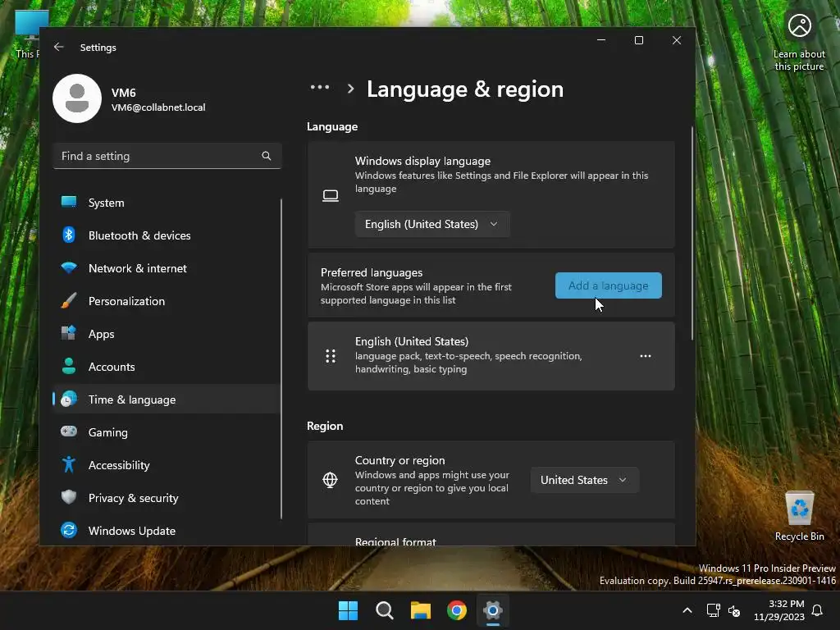Viewport: 840px width, 630px height.
Task: Go to Accessibility settings
Action: click(166, 465)
